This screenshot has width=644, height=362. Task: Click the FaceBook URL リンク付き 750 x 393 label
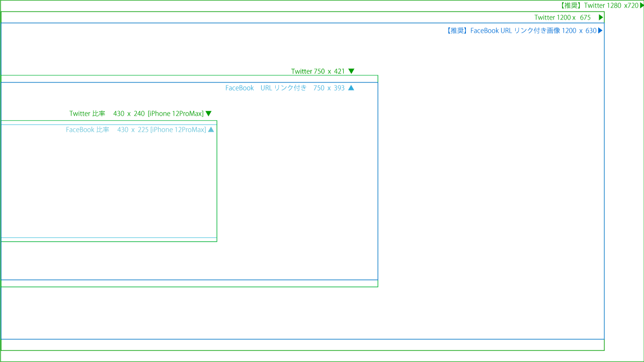pos(285,88)
